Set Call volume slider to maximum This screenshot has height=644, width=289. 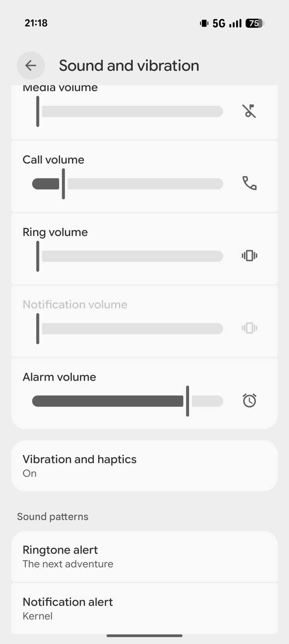point(222,184)
